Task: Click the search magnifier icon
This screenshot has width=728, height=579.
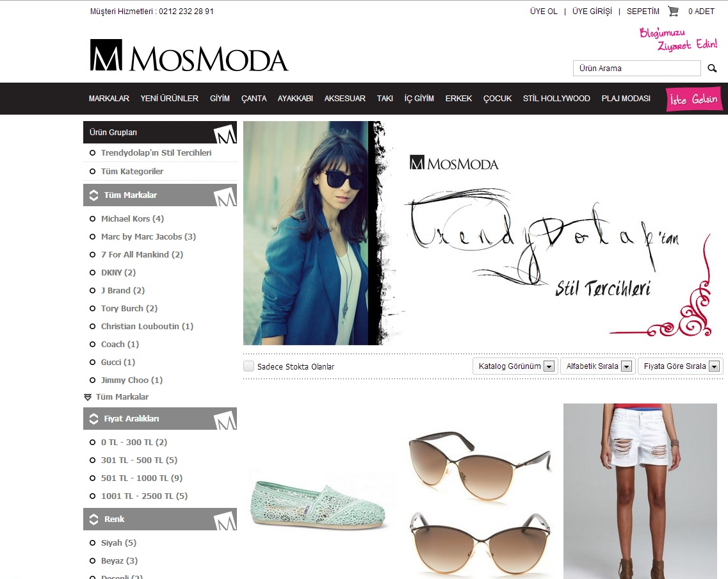Action: point(712,69)
